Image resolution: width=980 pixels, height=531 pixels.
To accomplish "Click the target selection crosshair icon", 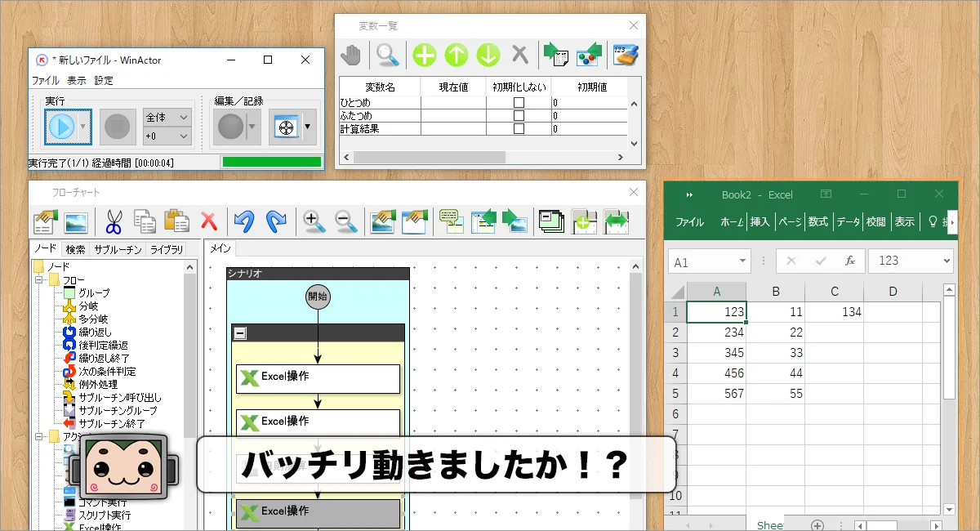I will pos(287,127).
